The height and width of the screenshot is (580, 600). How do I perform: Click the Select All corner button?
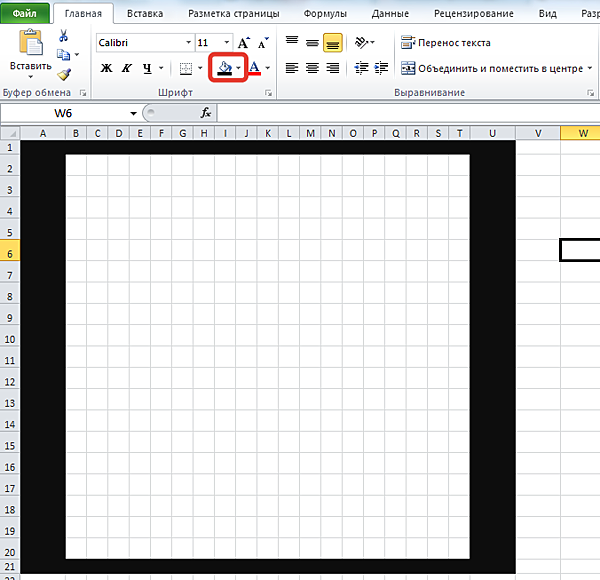(10, 133)
